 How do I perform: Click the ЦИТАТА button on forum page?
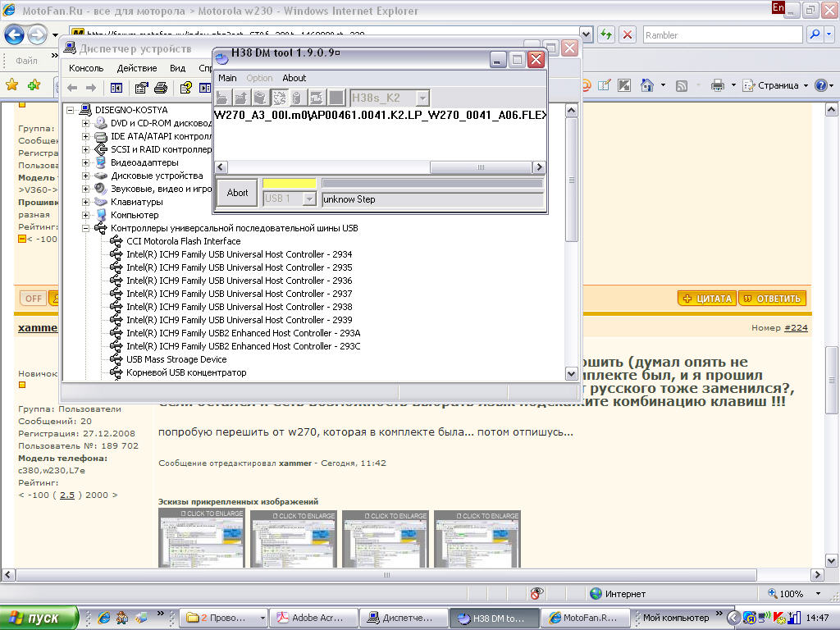707,299
